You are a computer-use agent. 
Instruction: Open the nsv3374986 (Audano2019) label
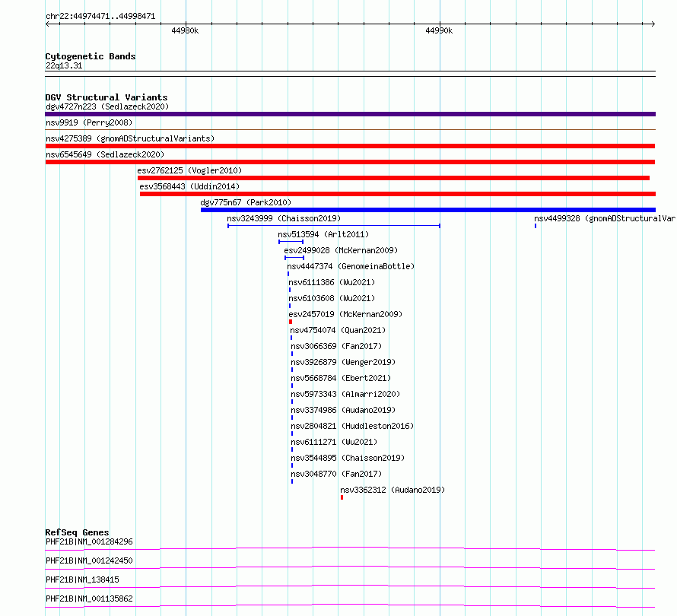[343, 410]
